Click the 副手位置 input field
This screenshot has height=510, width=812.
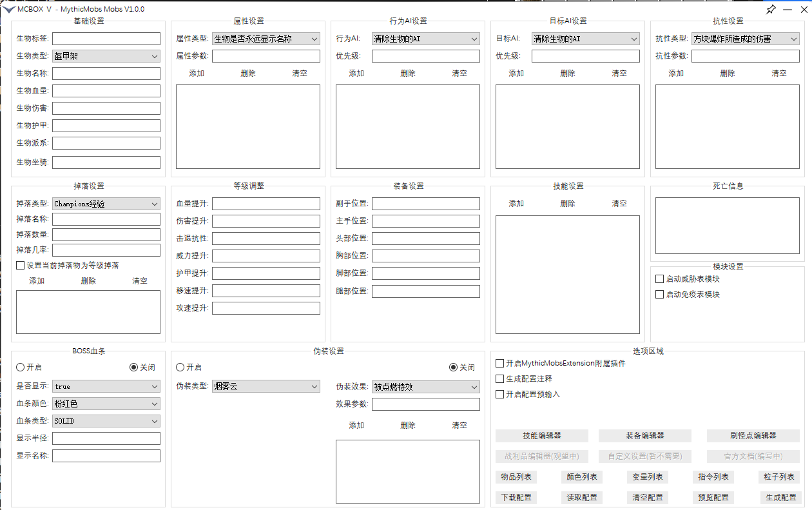tap(426, 204)
